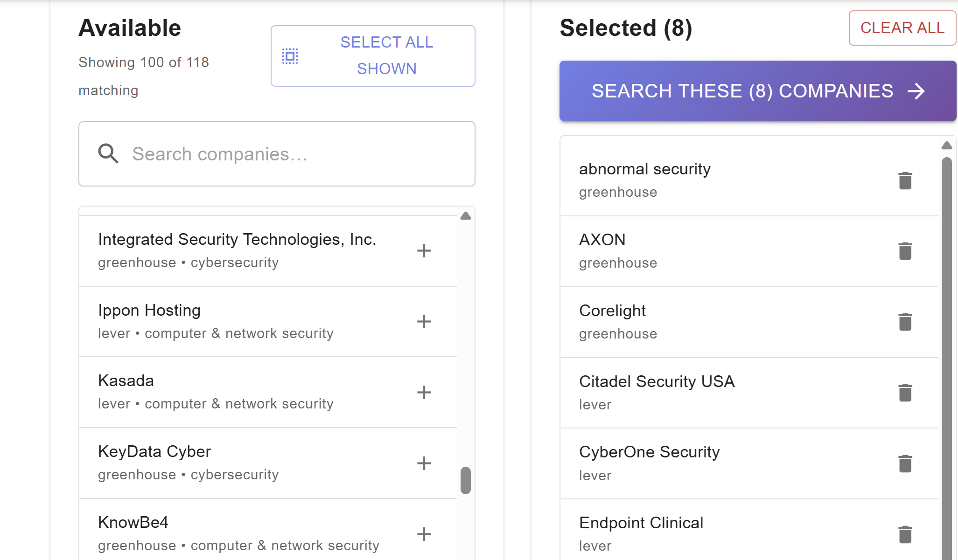Click Search These (8) Companies button
The image size is (958, 560).
point(757,91)
